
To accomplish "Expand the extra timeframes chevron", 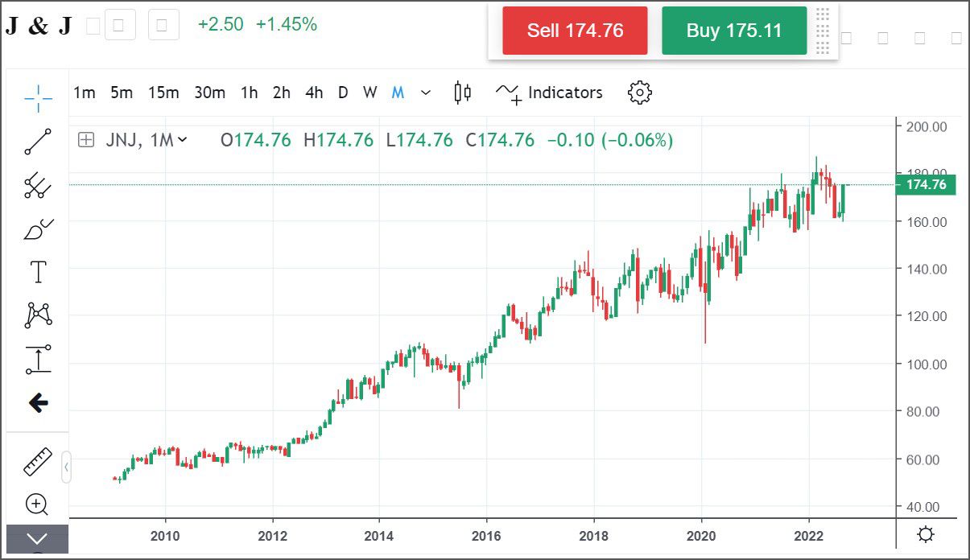I will coord(425,93).
